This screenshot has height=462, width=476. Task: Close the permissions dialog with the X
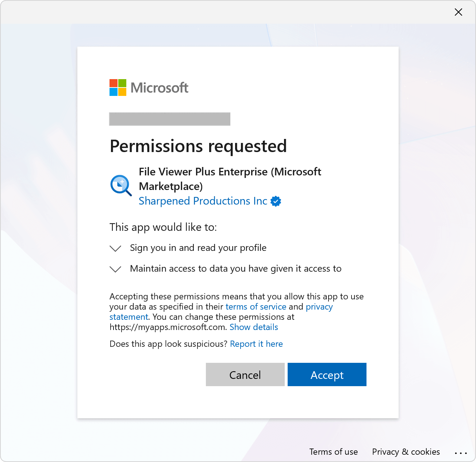[458, 12]
